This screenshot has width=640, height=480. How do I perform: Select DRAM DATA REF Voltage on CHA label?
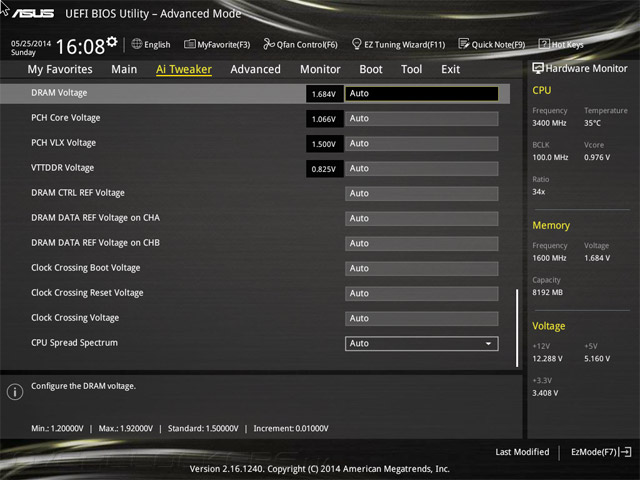[96, 218]
